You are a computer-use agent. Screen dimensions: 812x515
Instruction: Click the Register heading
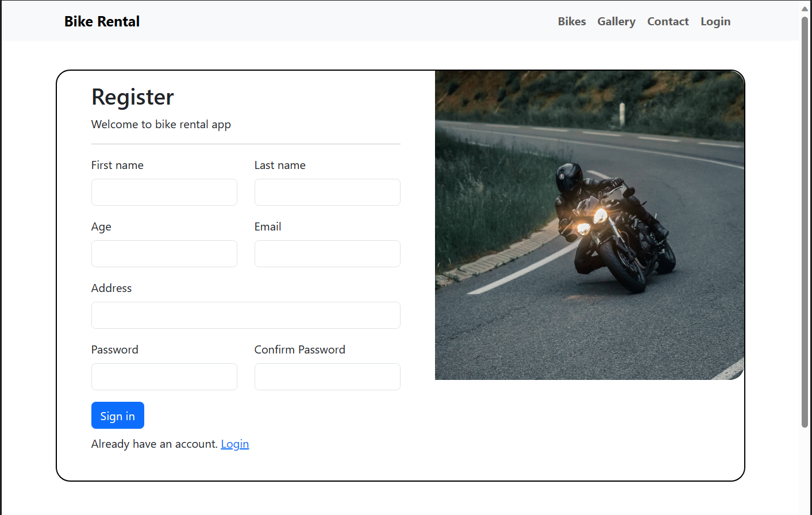(132, 97)
